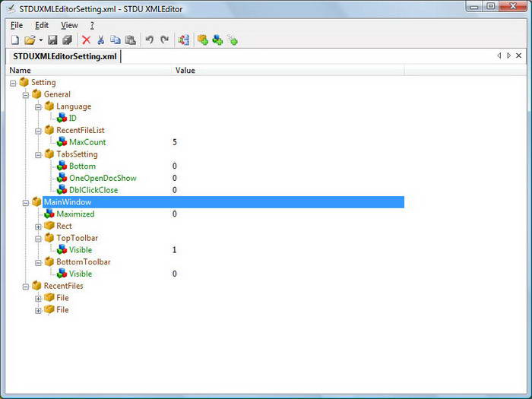The height and width of the screenshot is (399, 532).
Task: Click the Paste clipboard icon
Action: coord(130,40)
